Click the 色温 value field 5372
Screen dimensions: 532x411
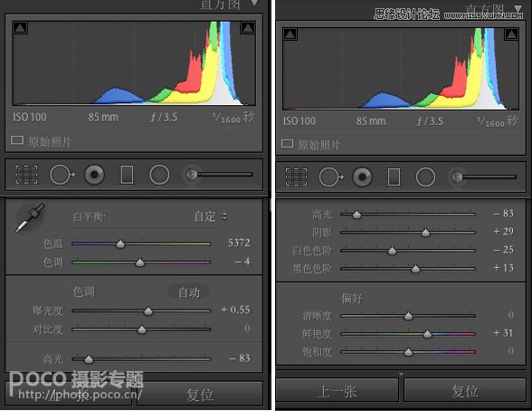(x=239, y=243)
